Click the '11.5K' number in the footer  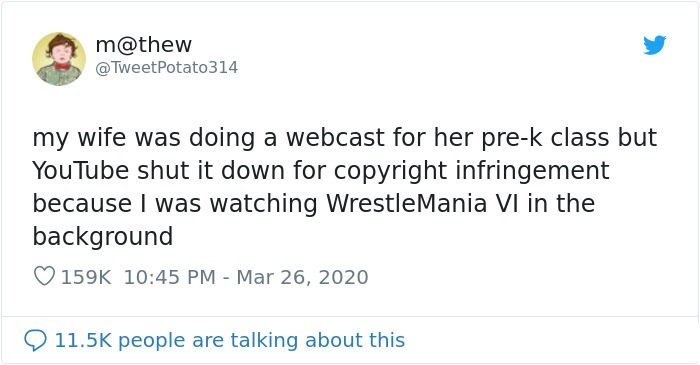(83, 341)
